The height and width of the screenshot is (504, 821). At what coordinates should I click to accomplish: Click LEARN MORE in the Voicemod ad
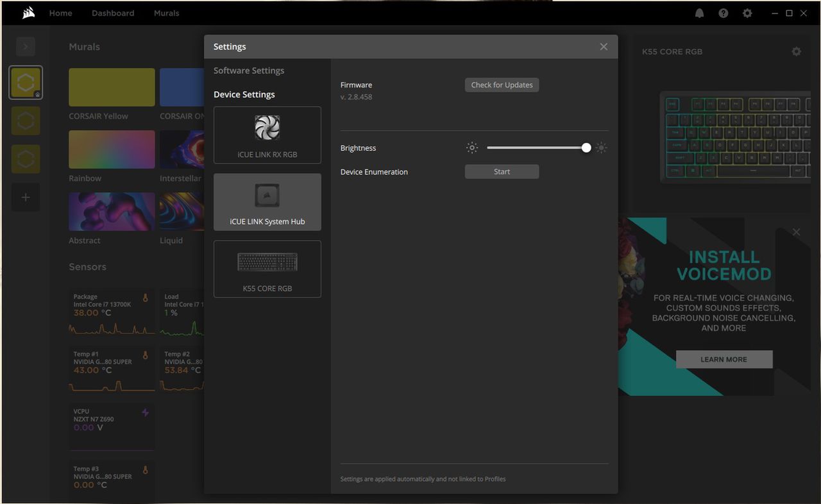[724, 359]
